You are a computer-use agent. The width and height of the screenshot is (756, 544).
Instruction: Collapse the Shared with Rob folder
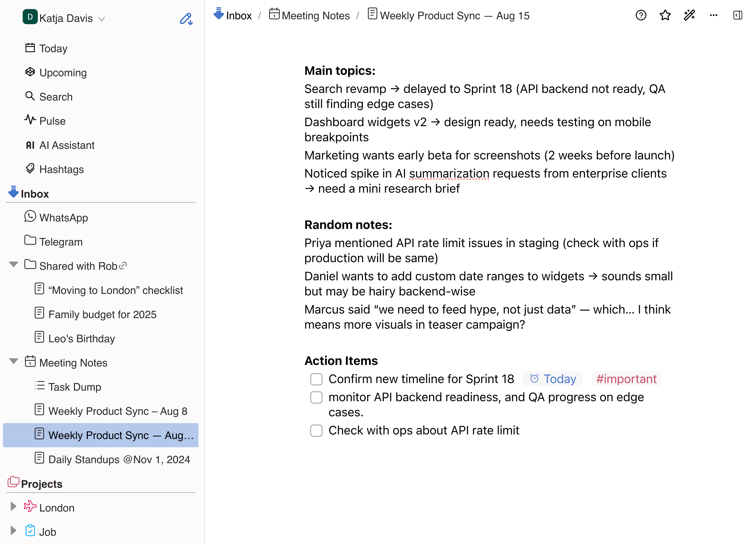[x=13, y=265]
